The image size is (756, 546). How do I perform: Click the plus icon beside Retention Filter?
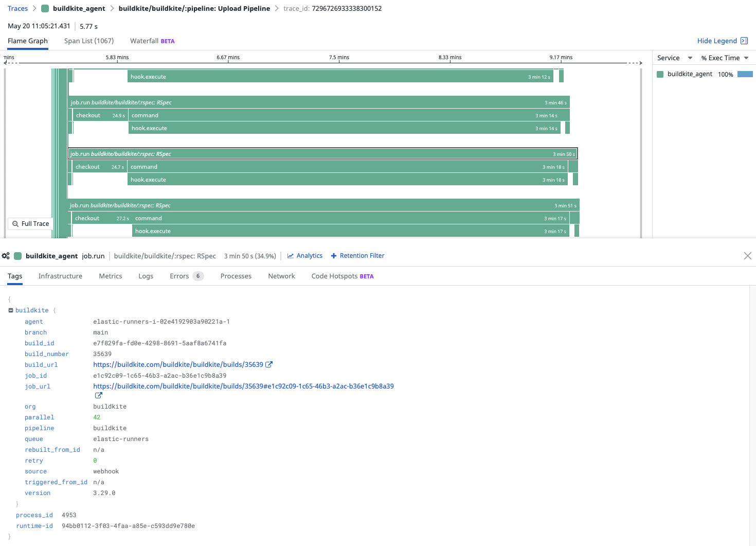tap(334, 255)
